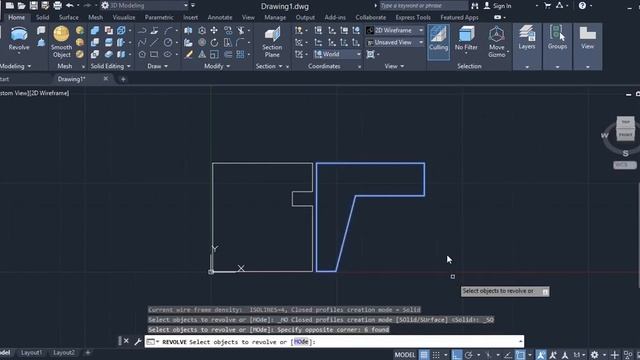This screenshot has width=640, height=360.
Task: Expand the View ribbon panel
Action: pos(394,66)
